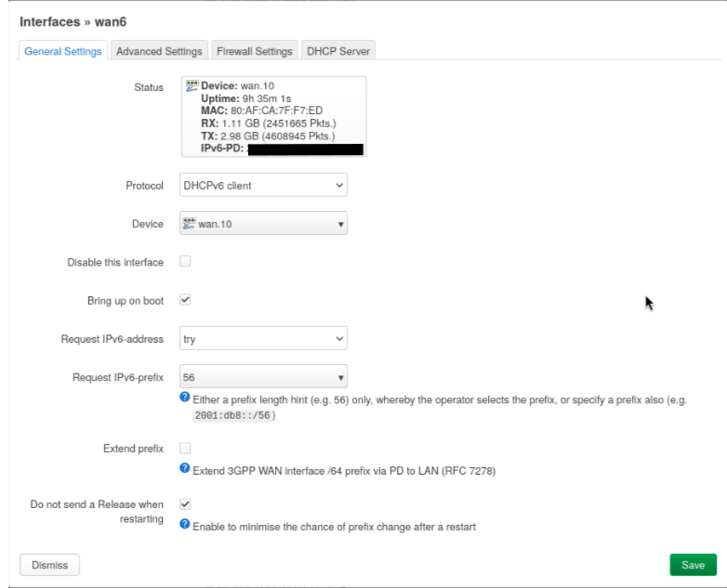Click the RX value 1.11 GB

pos(241,124)
